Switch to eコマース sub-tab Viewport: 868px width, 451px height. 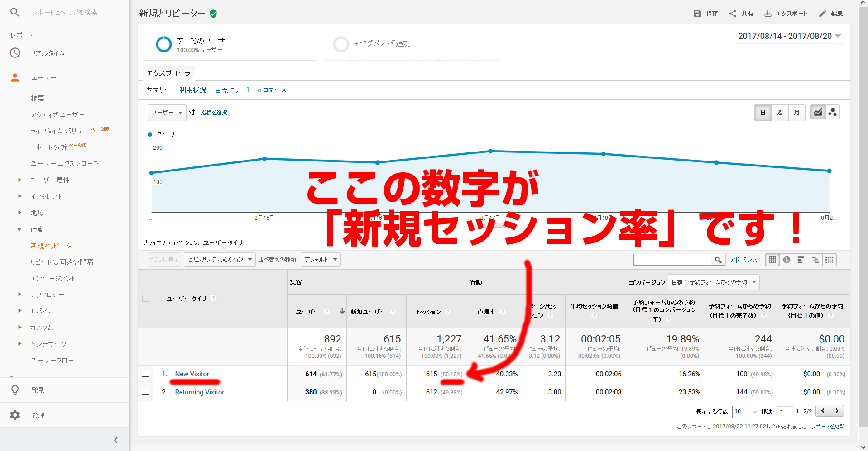click(x=272, y=90)
